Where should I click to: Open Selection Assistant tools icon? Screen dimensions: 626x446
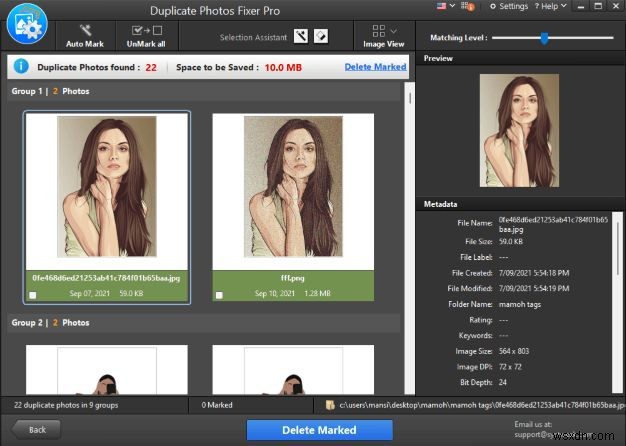pos(301,37)
